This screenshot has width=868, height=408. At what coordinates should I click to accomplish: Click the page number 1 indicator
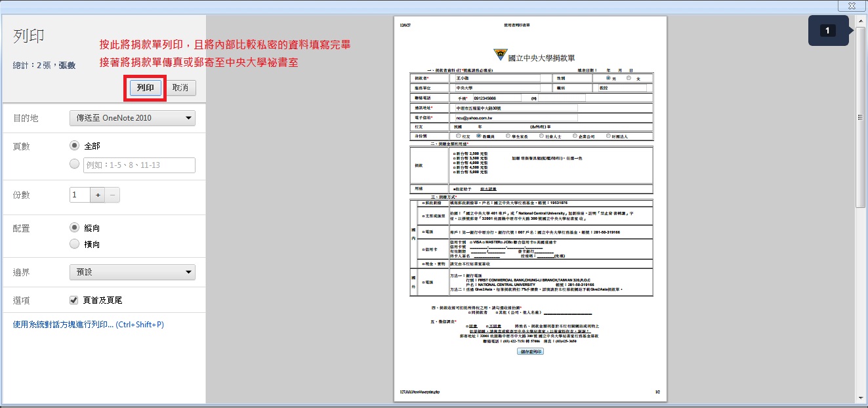pyautogui.click(x=827, y=31)
